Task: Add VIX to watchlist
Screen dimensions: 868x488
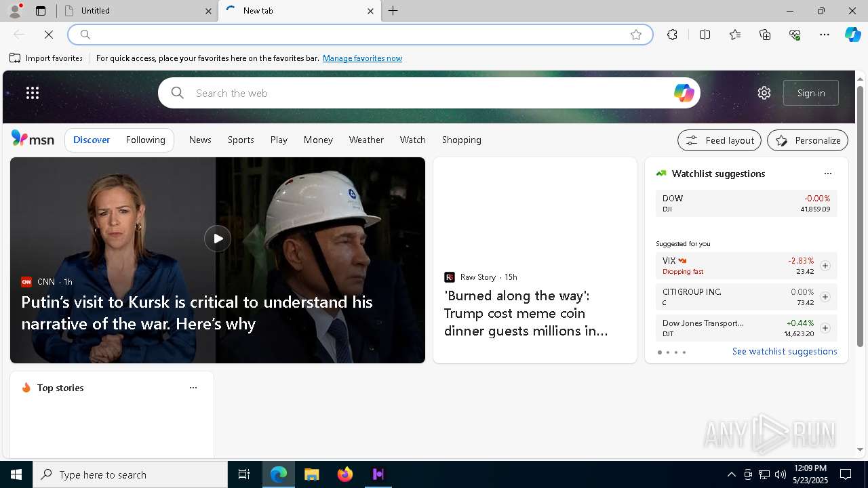Action: [x=825, y=266]
